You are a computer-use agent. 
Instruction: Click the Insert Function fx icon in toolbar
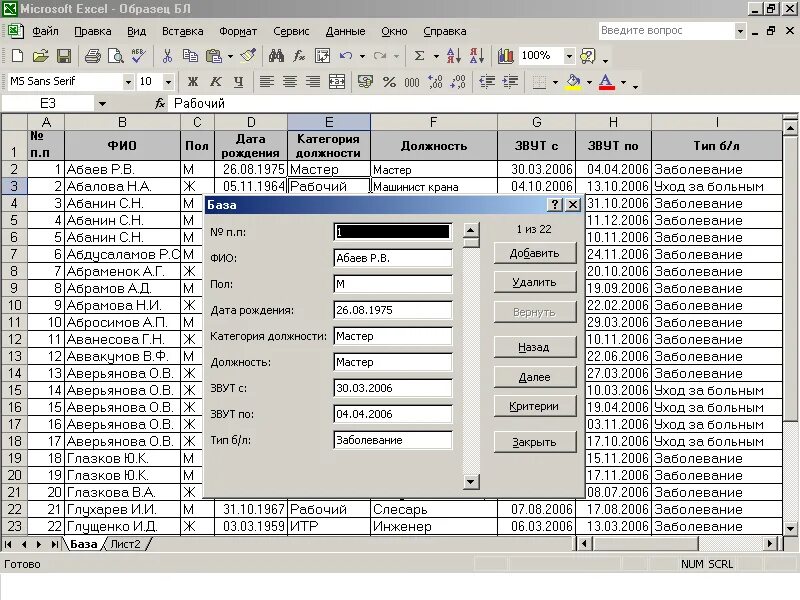pyautogui.click(x=299, y=56)
